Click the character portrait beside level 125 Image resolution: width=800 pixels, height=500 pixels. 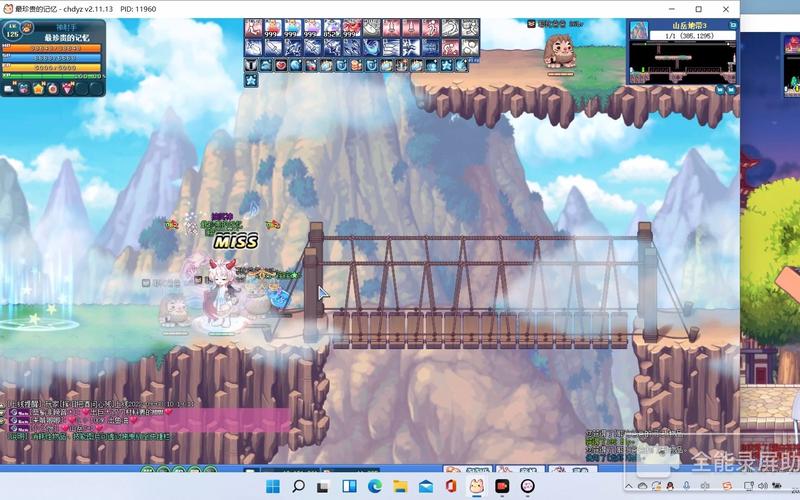pyautogui.click(x=27, y=28)
